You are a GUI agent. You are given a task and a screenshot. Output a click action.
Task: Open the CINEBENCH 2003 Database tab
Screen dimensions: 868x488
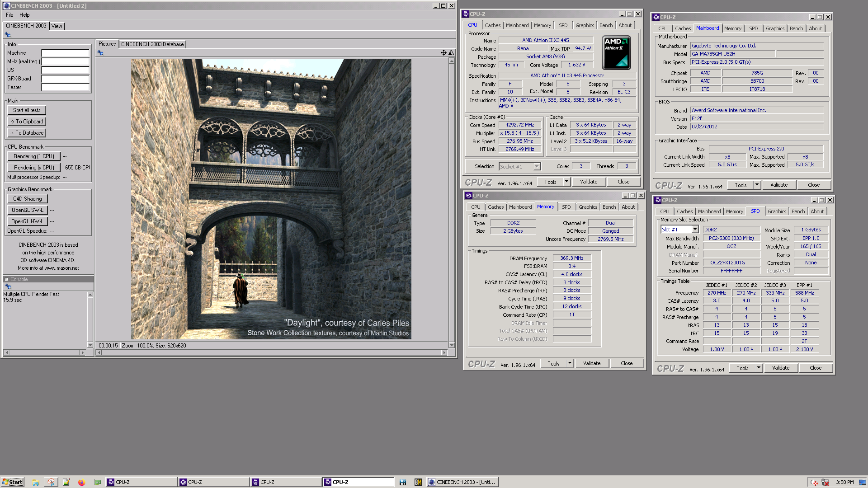[152, 44]
